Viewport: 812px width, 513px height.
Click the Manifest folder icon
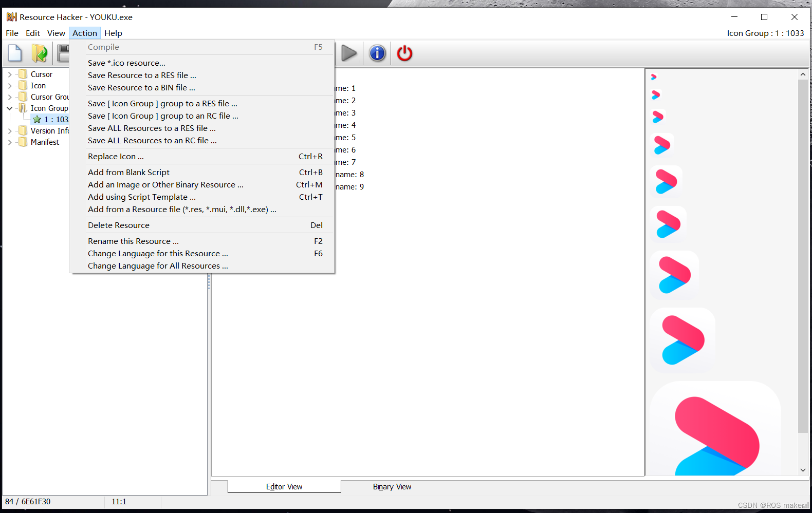pyautogui.click(x=23, y=142)
